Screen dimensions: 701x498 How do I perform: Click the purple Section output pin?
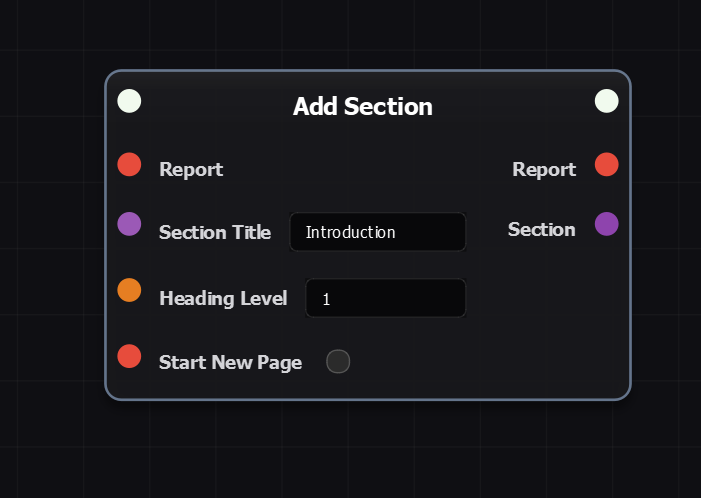coord(606,224)
